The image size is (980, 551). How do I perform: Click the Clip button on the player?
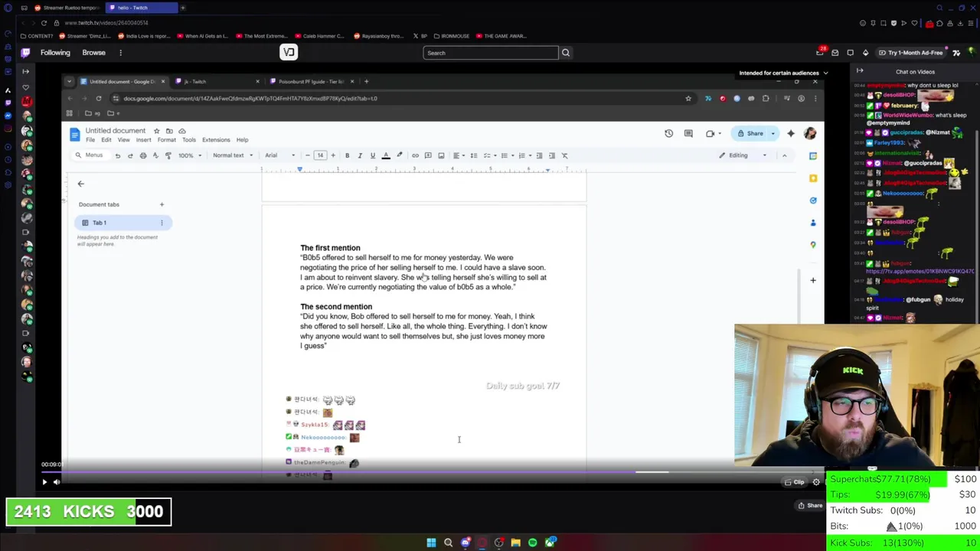point(794,482)
